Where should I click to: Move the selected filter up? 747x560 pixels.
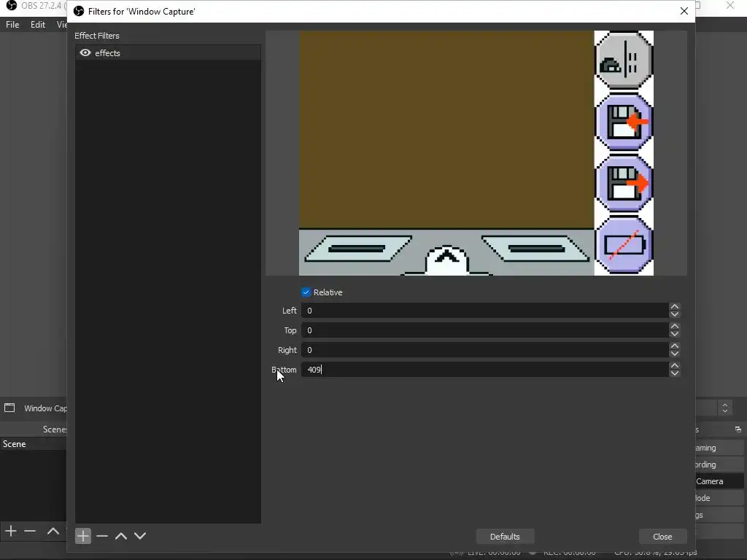[x=121, y=536]
